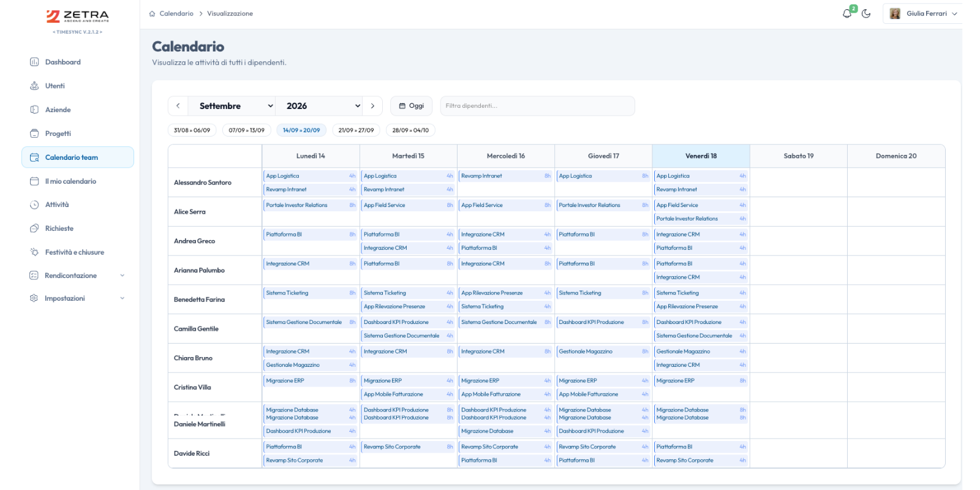
Task: Toggle dark mode moon icon
Action: (866, 13)
